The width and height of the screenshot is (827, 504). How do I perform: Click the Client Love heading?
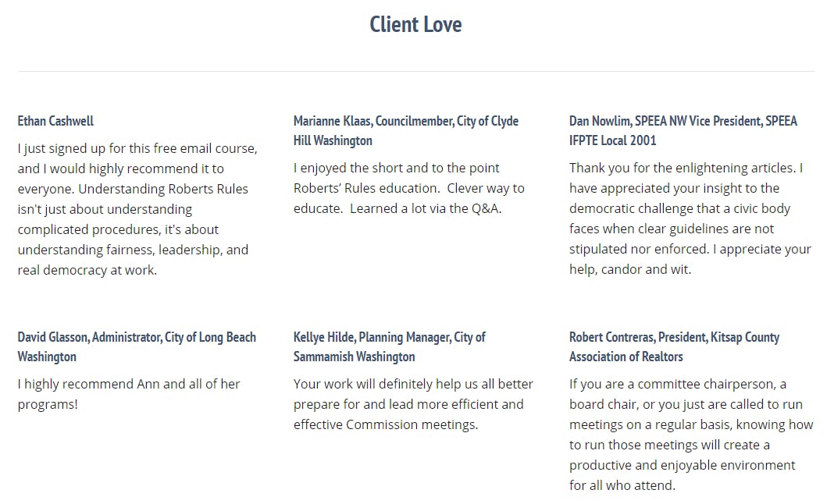click(x=415, y=24)
